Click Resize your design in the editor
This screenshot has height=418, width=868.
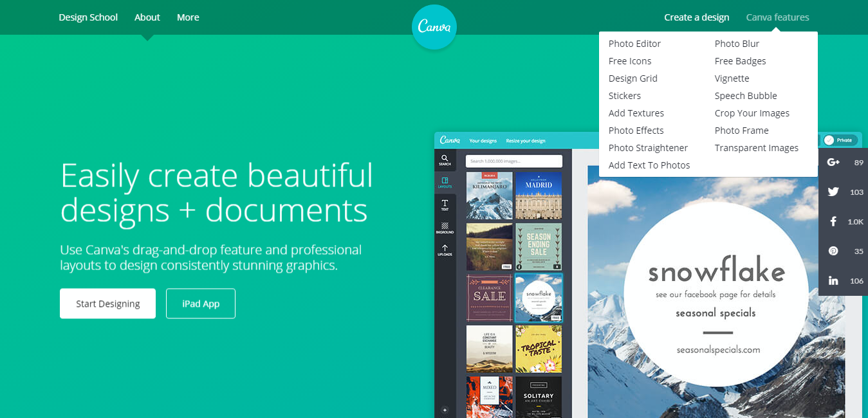pyautogui.click(x=526, y=141)
